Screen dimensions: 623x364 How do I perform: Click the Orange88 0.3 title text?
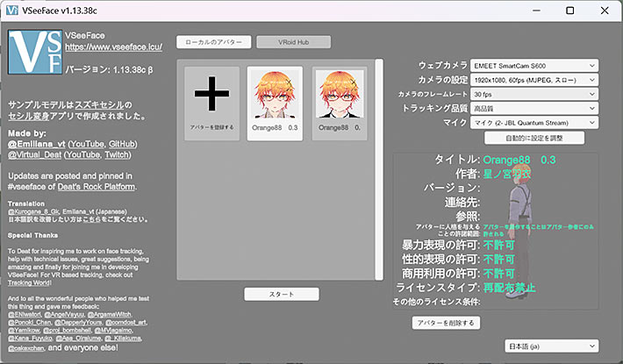pos(519,160)
